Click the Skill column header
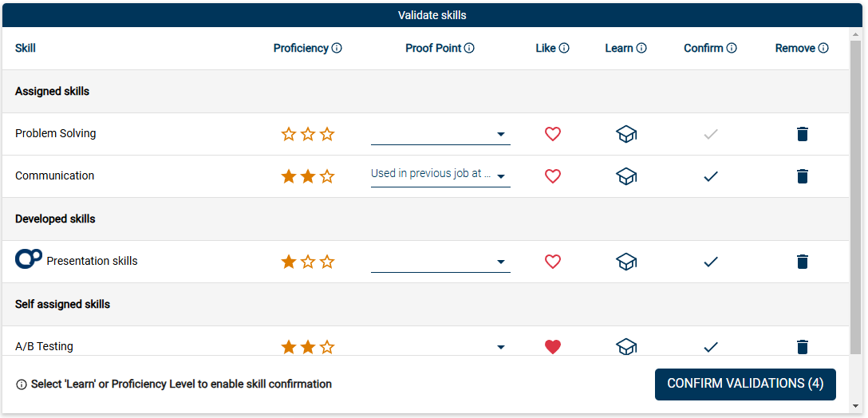868x418 pixels. [x=26, y=49]
